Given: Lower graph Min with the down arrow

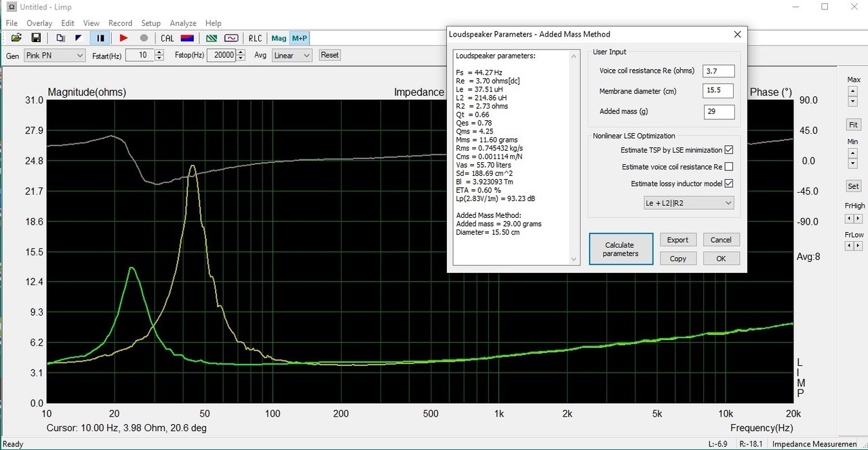Looking at the screenshot, I should [852, 164].
